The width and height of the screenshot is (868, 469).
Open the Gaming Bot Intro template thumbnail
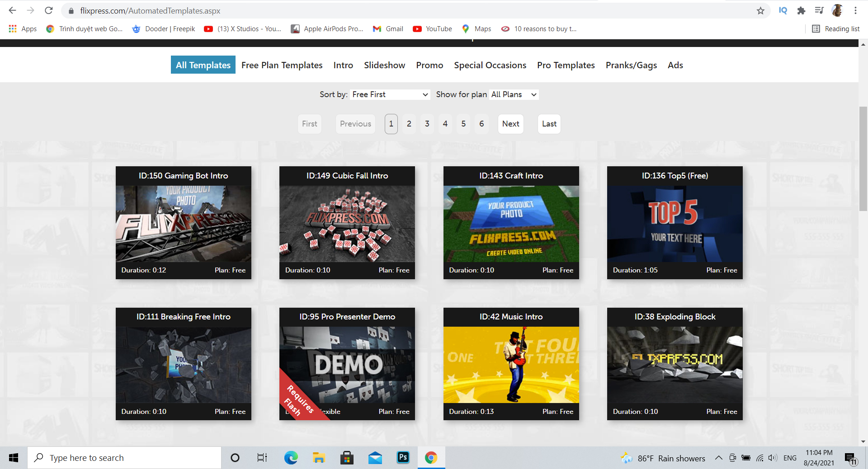tap(183, 224)
